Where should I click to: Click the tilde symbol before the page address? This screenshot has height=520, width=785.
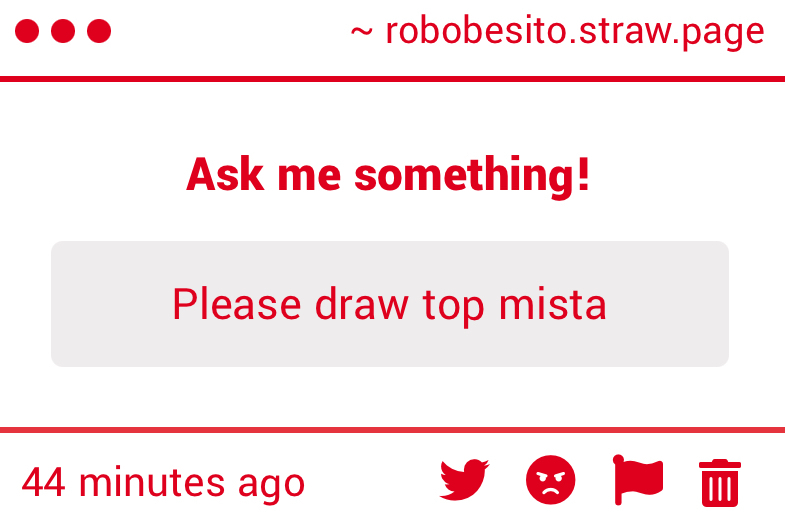coord(361,32)
